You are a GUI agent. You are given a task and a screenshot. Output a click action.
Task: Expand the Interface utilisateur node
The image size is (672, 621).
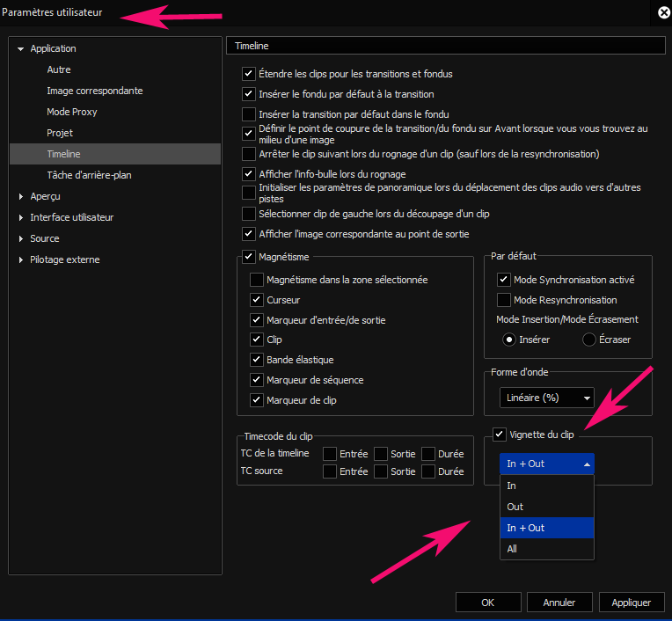click(20, 217)
